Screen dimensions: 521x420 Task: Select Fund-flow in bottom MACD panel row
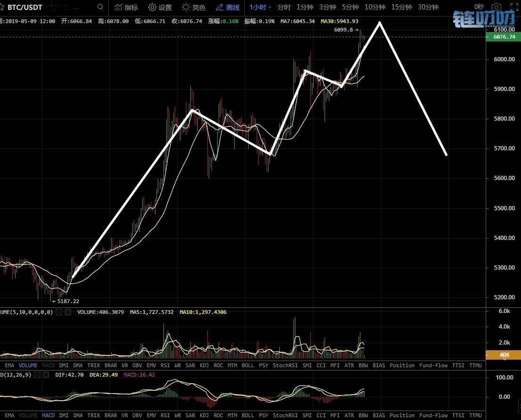[x=433, y=415]
